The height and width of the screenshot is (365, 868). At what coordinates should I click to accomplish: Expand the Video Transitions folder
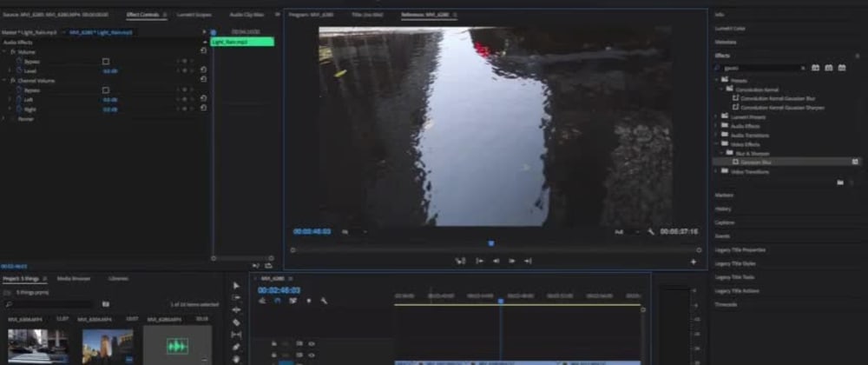[717, 172]
